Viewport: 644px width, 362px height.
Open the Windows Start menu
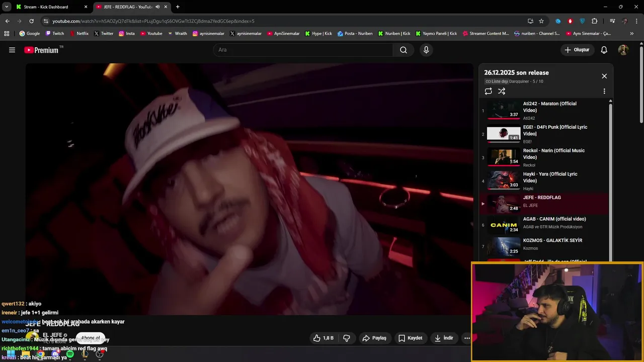click(x=11, y=354)
